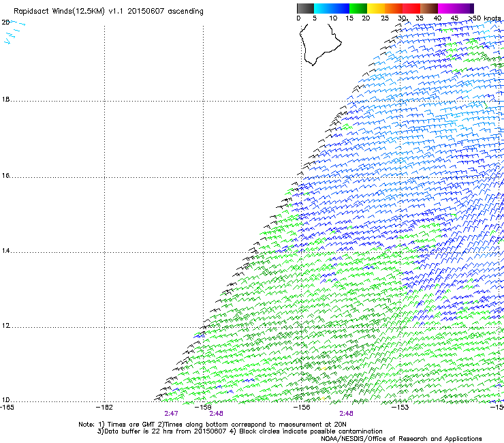Click the '45' legend scale label
This screenshot has width=504, height=443.
click(454, 18)
